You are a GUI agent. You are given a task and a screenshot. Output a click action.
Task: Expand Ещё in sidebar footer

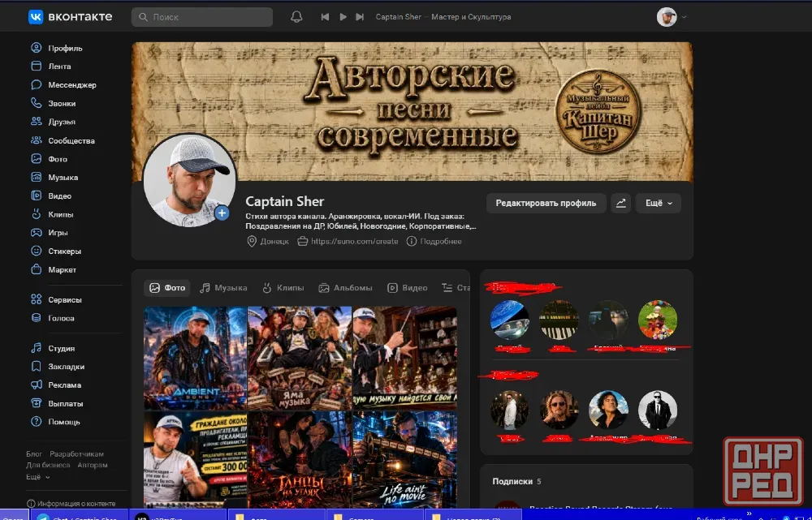coord(38,476)
